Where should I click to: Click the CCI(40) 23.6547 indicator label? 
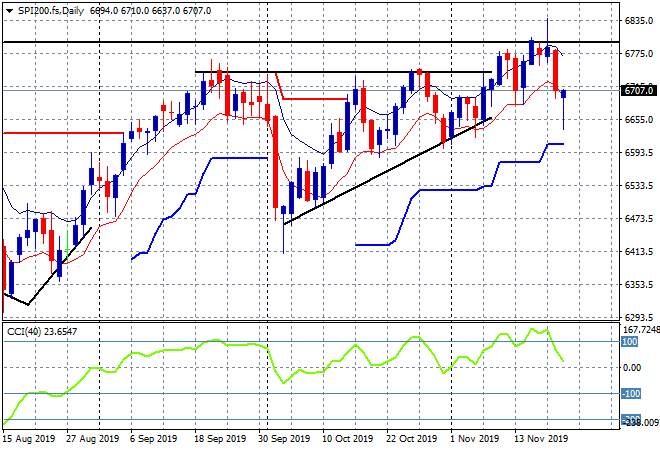click(x=42, y=332)
